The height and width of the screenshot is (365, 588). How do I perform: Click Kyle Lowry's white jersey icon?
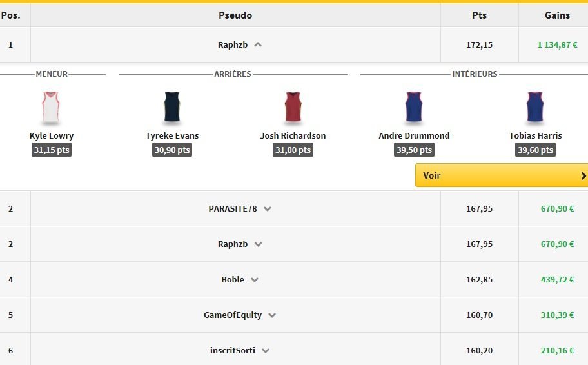pos(51,108)
